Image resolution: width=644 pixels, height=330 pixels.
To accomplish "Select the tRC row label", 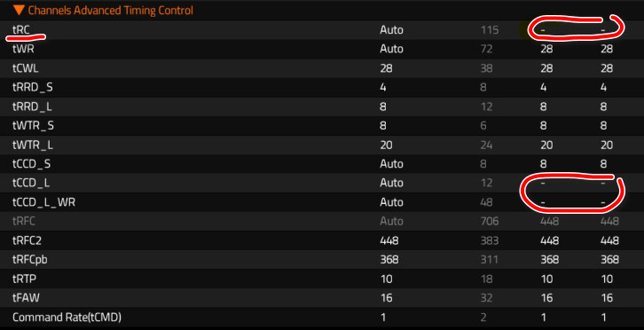I will pos(20,30).
